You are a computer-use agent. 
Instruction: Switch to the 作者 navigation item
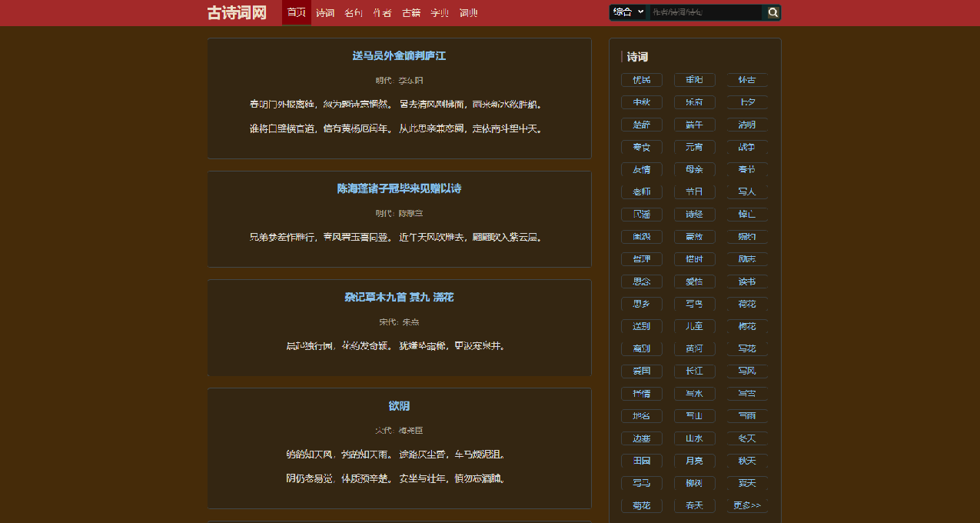382,12
